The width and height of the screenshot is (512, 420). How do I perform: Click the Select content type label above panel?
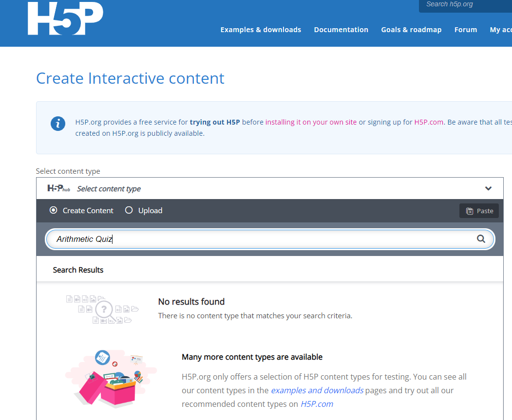click(x=68, y=171)
